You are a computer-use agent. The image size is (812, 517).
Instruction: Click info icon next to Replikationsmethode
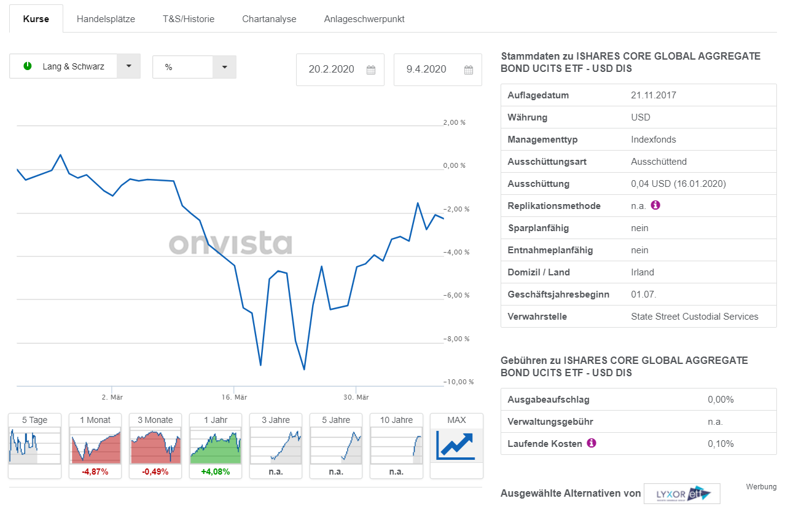click(655, 205)
